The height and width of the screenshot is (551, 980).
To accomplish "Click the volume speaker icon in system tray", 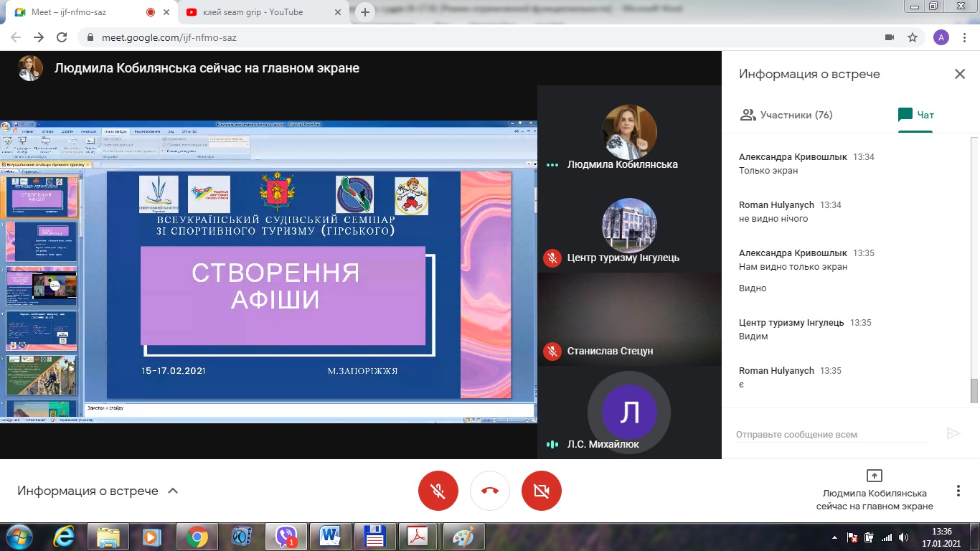I will (904, 537).
